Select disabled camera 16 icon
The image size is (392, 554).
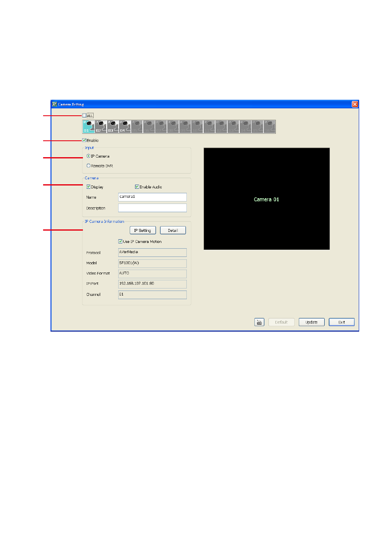click(270, 126)
